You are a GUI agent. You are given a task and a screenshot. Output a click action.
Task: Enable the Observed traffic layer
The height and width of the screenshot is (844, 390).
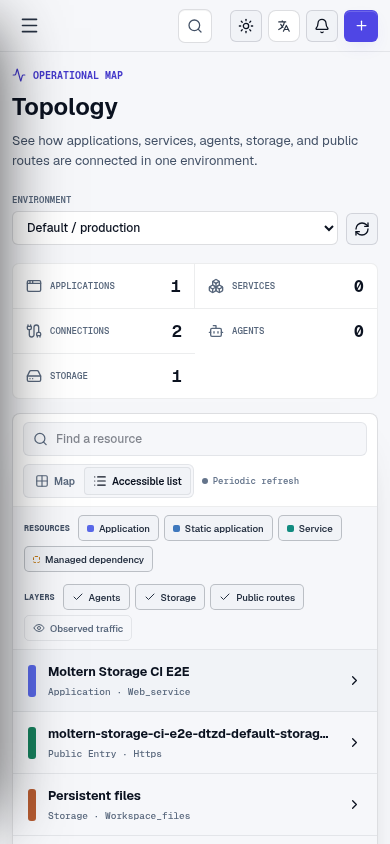pos(78,628)
